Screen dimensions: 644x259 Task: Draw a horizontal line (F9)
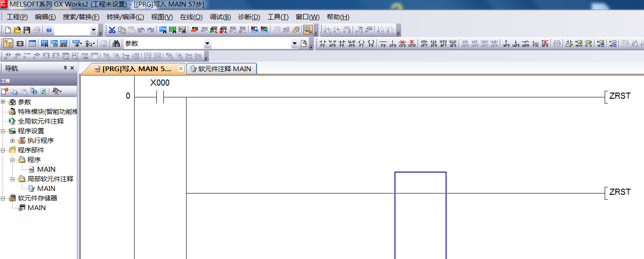pos(383,44)
